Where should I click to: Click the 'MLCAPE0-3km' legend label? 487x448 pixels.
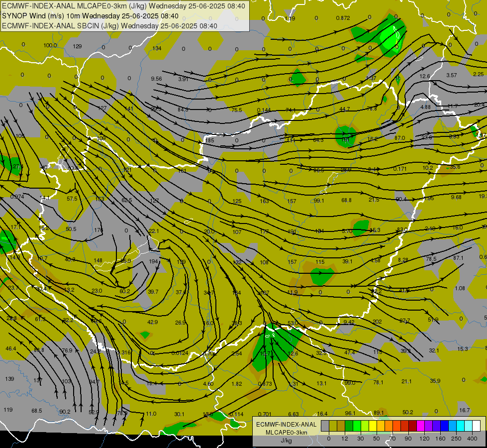click(287, 433)
